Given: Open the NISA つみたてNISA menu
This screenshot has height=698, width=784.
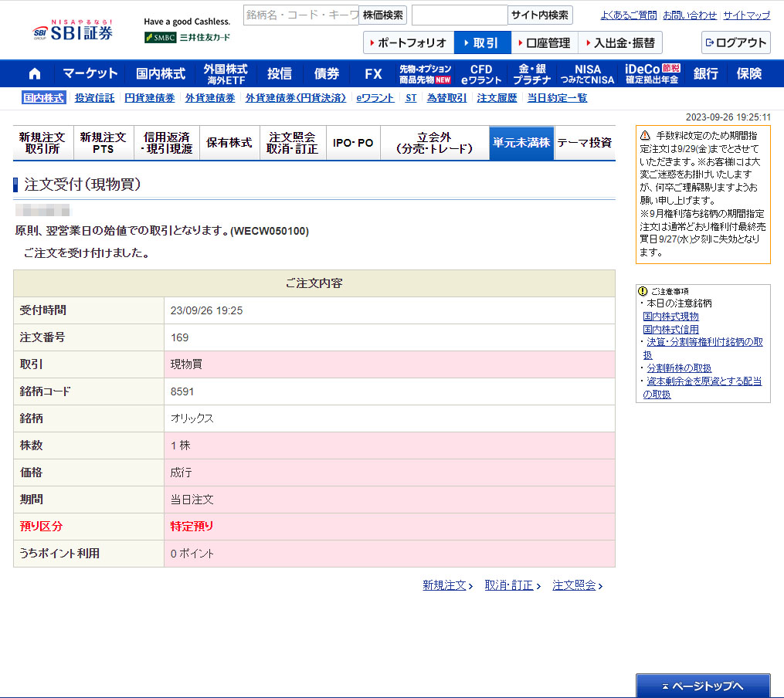Looking at the screenshot, I should [587, 73].
